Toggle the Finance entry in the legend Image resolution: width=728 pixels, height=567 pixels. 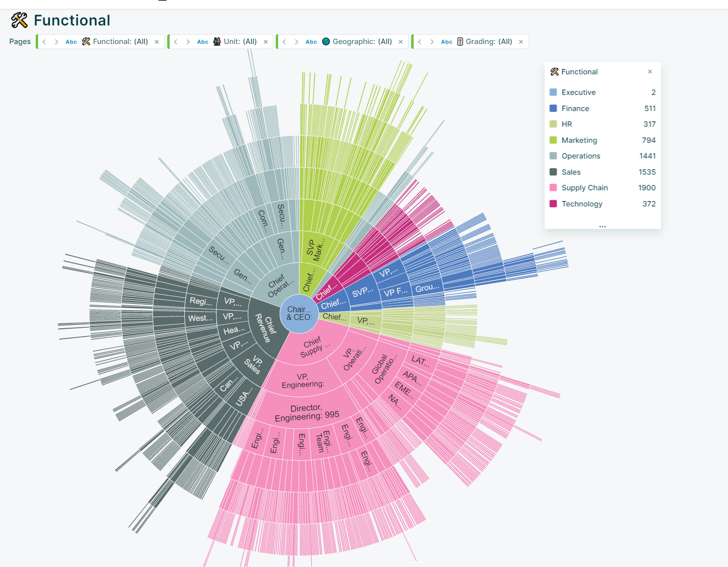point(575,108)
